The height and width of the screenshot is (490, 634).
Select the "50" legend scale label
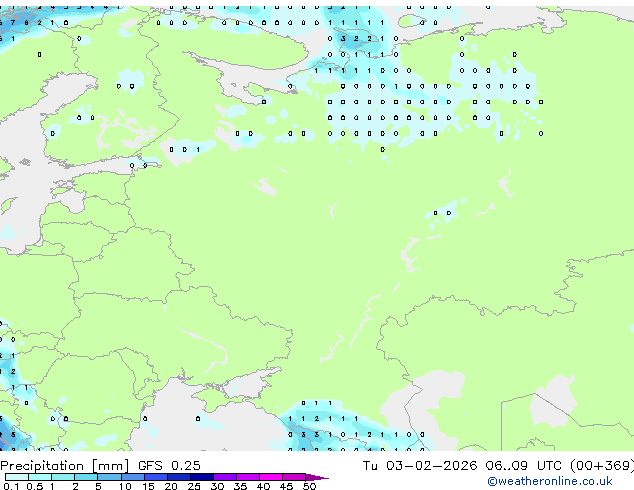coord(309,486)
